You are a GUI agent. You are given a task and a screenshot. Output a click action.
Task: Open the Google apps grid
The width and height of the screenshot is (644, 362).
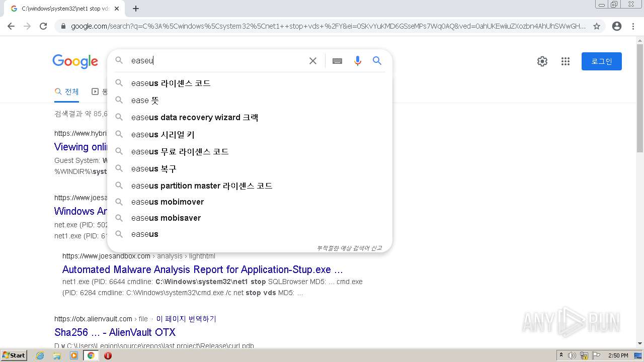566,61
